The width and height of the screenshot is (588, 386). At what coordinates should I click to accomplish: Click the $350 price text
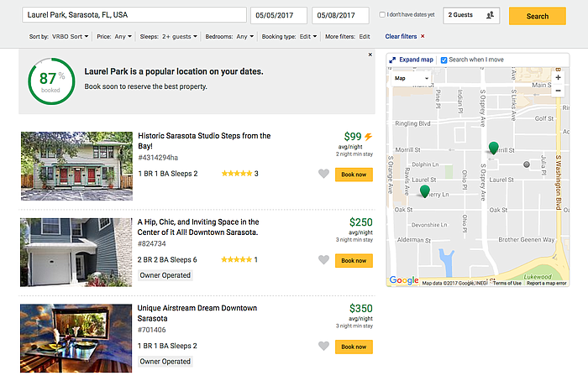click(360, 309)
